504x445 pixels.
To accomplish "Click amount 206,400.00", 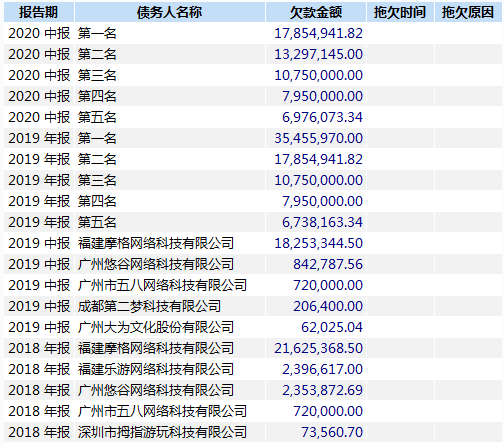I will pos(328,306).
